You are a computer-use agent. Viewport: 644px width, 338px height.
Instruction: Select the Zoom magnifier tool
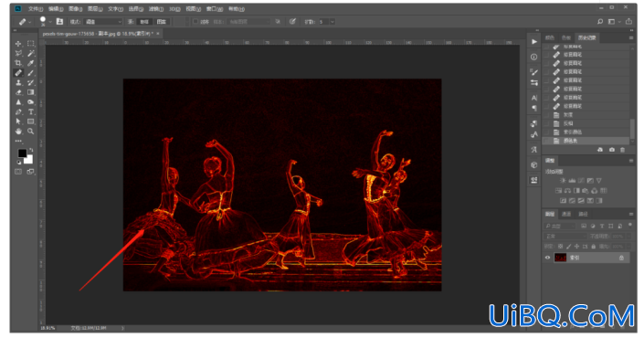[x=31, y=131]
